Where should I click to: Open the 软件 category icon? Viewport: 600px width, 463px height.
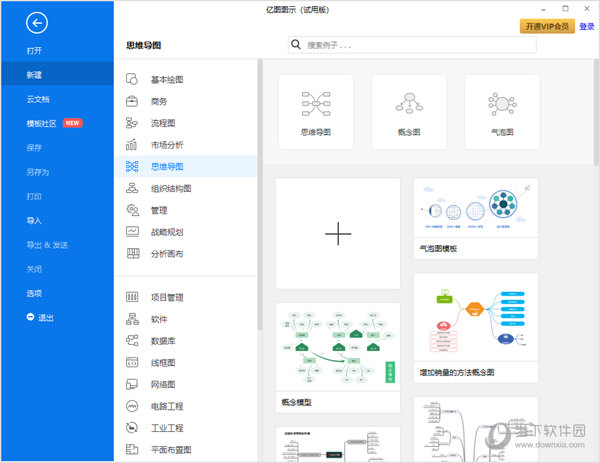[132, 319]
